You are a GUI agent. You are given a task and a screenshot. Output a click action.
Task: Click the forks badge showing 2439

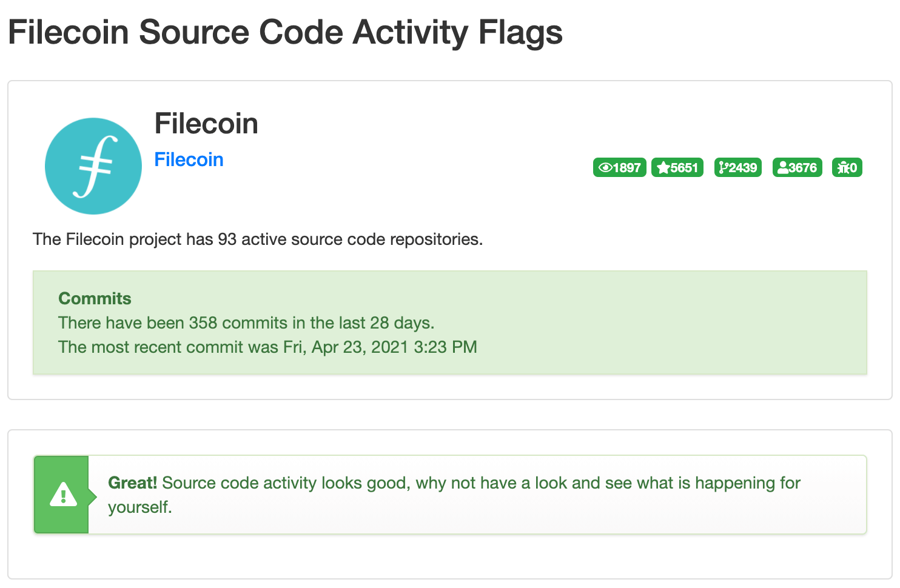coord(738,167)
